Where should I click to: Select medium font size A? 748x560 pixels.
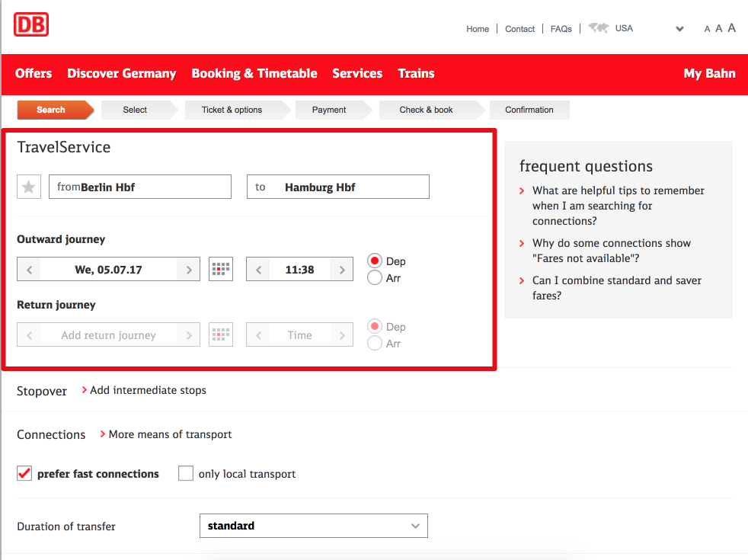click(718, 29)
